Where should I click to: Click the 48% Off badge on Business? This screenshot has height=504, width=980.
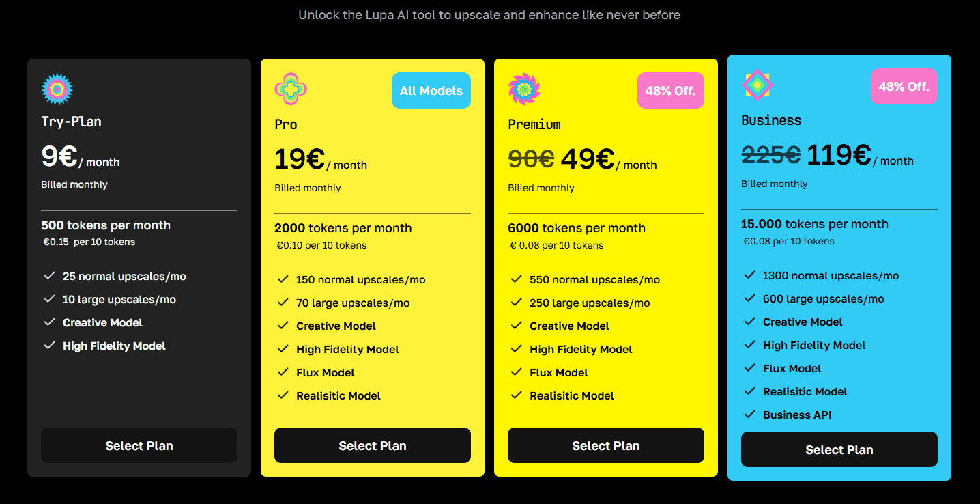point(904,87)
